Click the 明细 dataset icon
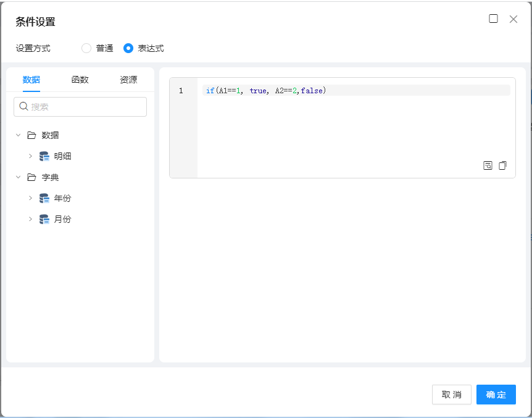 click(44, 156)
